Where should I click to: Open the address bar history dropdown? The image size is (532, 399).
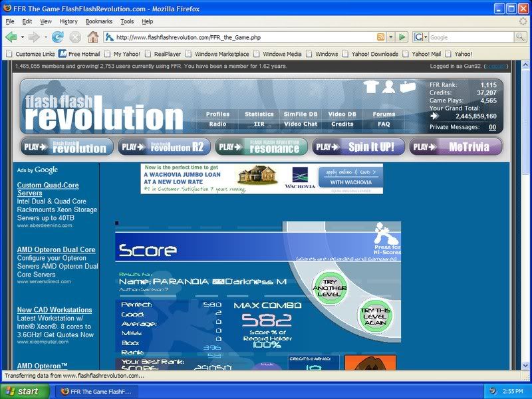[x=392, y=37]
